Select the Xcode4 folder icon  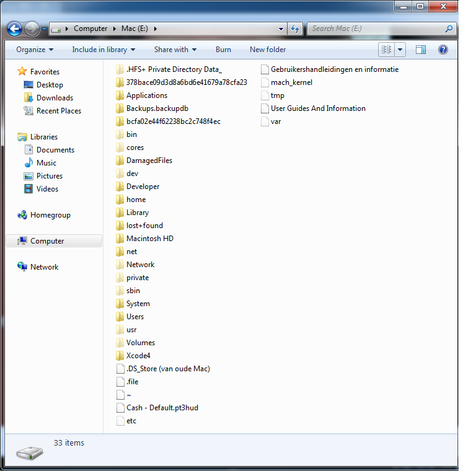(120, 356)
